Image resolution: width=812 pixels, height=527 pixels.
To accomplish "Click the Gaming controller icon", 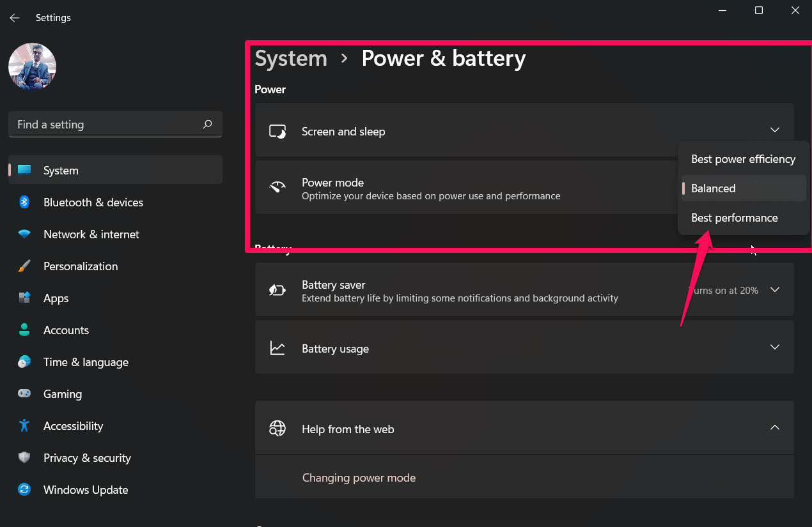I will coord(24,394).
